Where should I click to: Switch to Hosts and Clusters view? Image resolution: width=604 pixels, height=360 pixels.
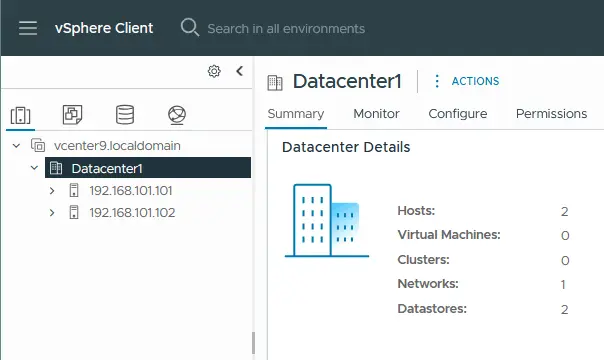[x=20, y=115]
